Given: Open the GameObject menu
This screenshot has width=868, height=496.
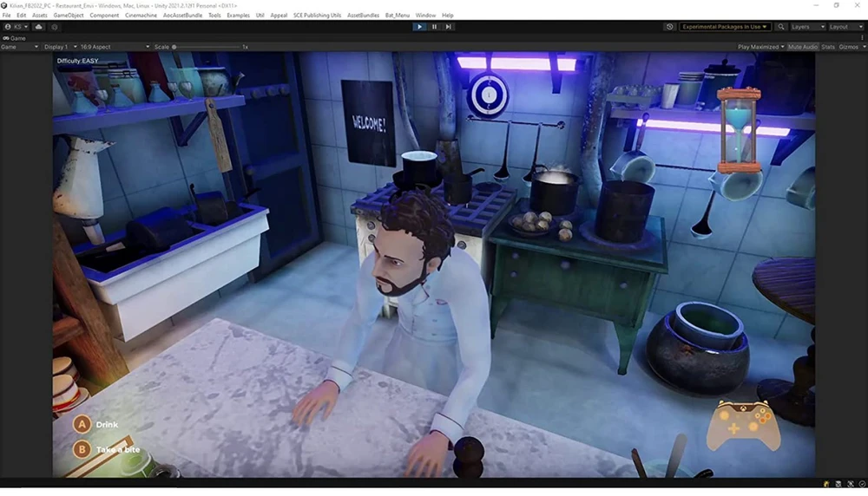Looking at the screenshot, I should (x=69, y=16).
